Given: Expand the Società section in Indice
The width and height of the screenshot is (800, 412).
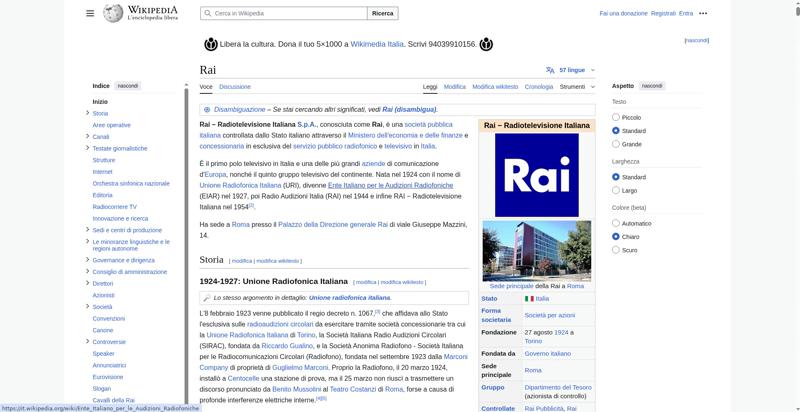Looking at the screenshot, I should coord(87,306).
